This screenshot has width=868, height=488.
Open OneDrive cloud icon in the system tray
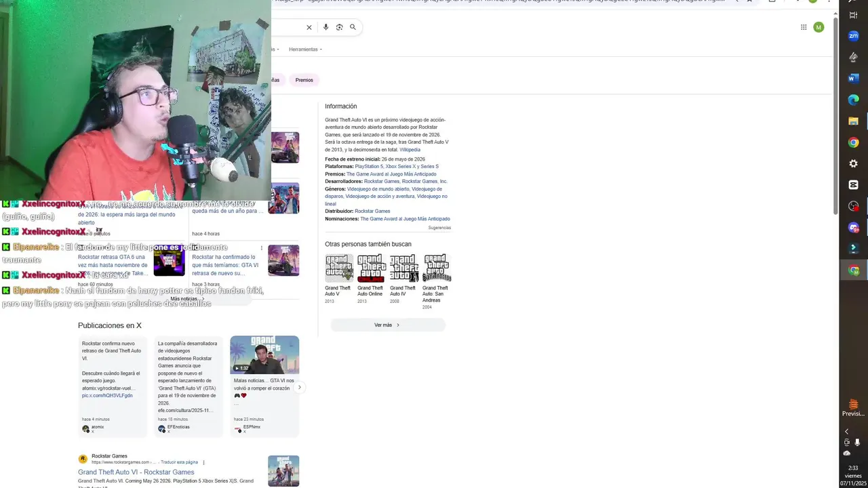(846, 453)
